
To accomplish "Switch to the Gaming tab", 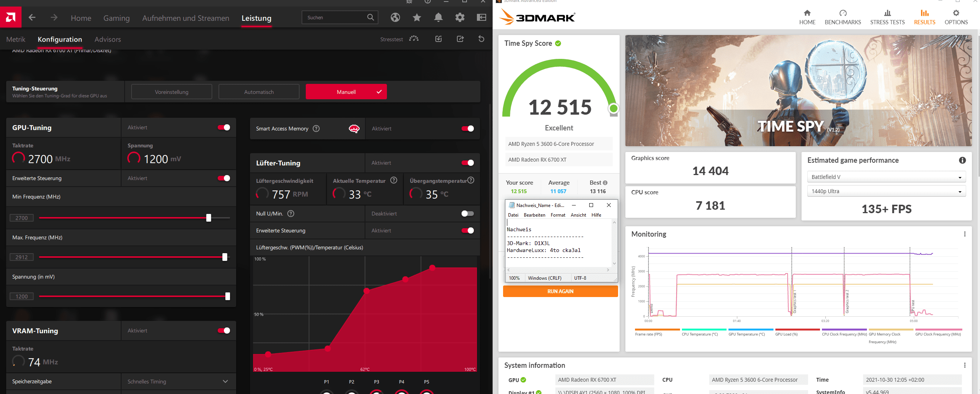I will (x=117, y=18).
